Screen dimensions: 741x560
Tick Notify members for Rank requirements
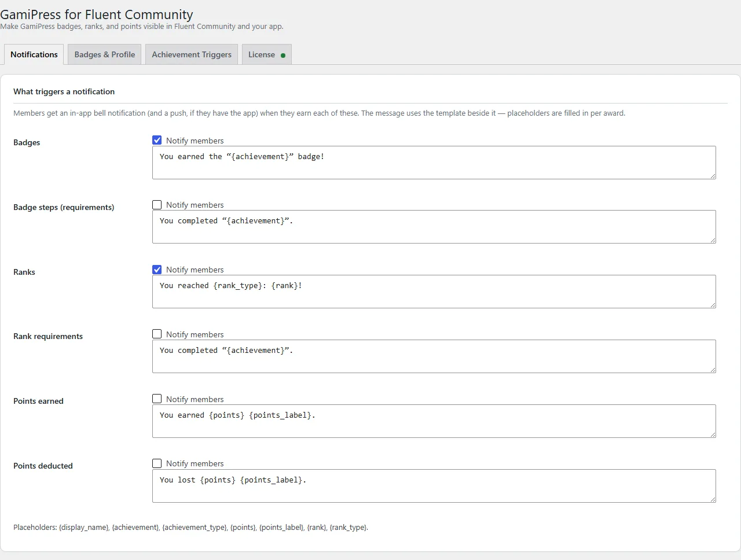coord(157,334)
